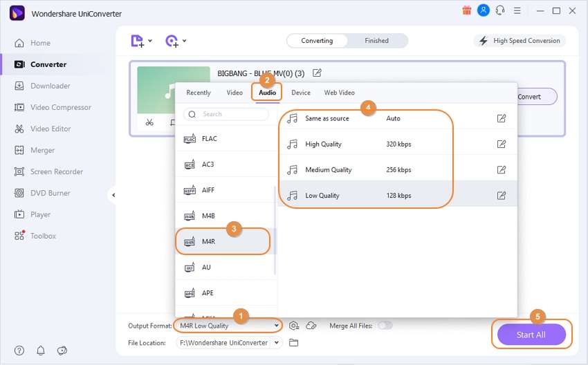Image resolution: width=588 pixels, height=365 pixels.
Task: Click the cloud upload icon
Action: point(311,326)
